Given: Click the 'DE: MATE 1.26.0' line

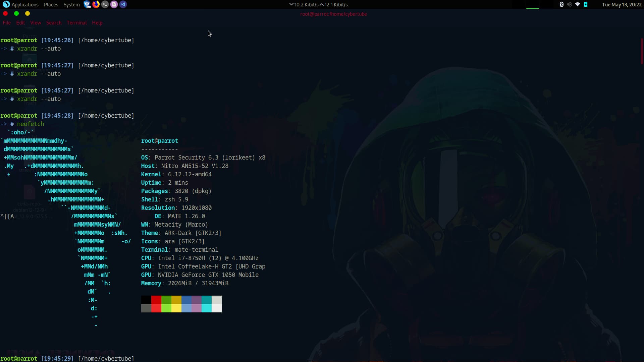Looking at the screenshot, I should (x=179, y=216).
